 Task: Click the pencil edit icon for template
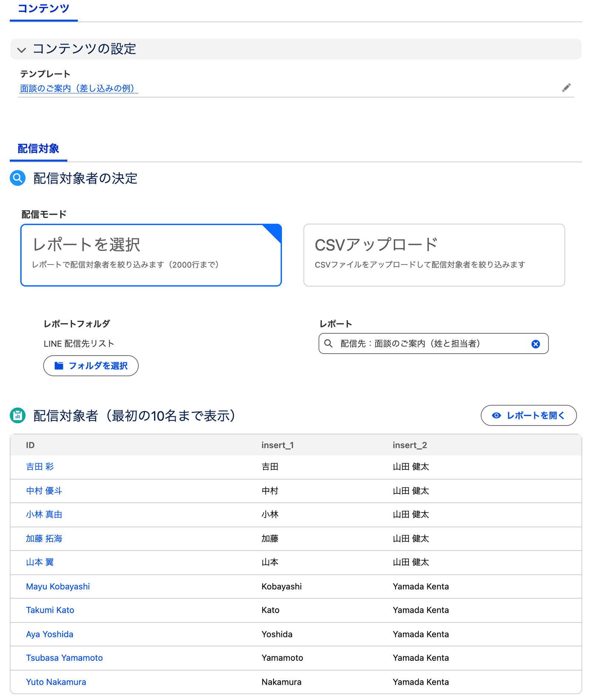click(x=566, y=88)
